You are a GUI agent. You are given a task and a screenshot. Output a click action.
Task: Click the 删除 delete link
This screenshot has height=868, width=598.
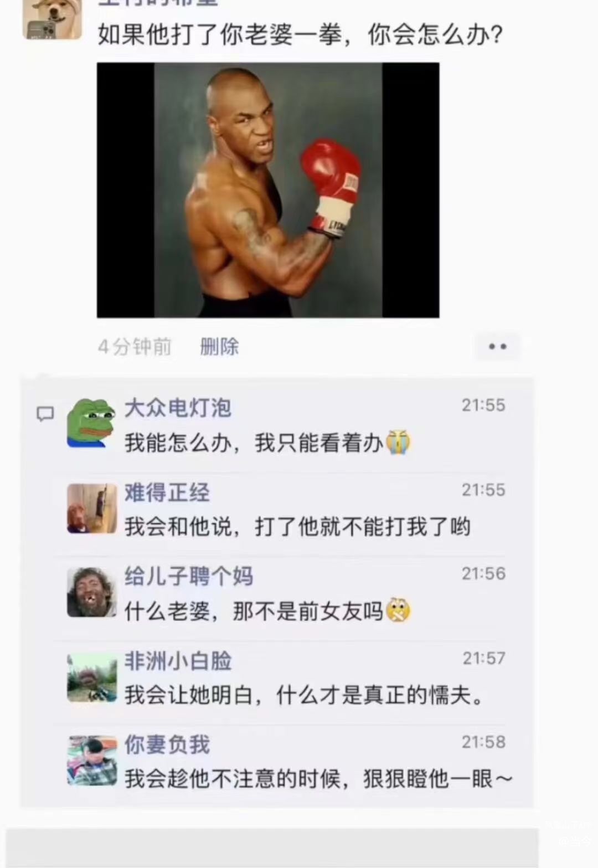tap(219, 347)
